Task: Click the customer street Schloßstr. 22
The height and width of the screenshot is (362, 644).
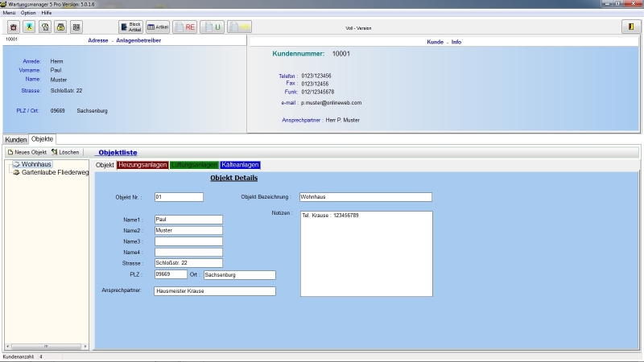Action: (x=66, y=91)
